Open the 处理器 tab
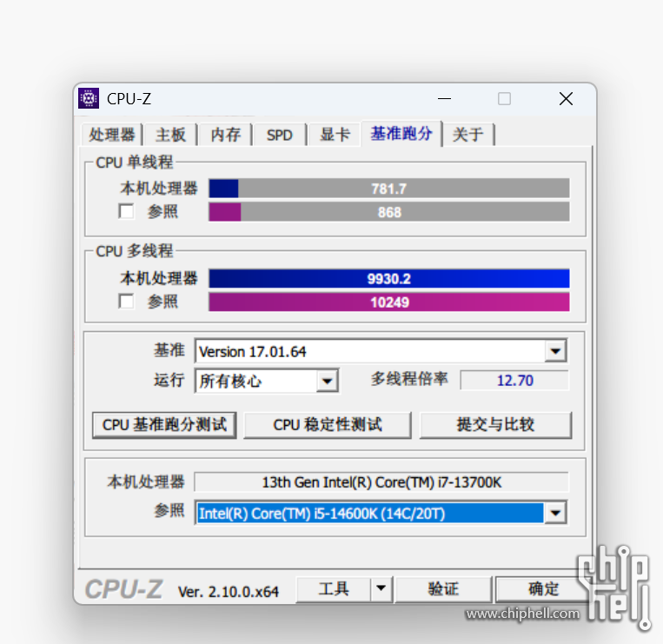This screenshot has width=663, height=644. coord(111,135)
